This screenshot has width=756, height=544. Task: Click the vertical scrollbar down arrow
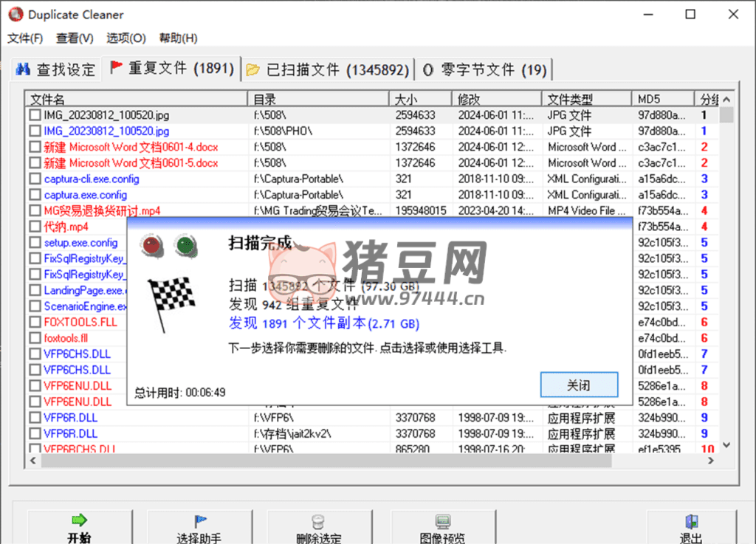726,445
